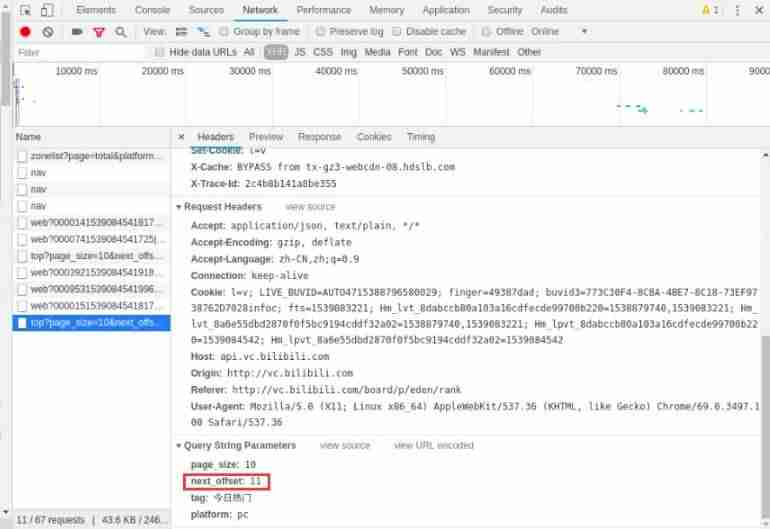Image resolution: width=770 pixels, height=529 pixels.
Task: Click the red record network log button
Action: (x=25, y=32)
